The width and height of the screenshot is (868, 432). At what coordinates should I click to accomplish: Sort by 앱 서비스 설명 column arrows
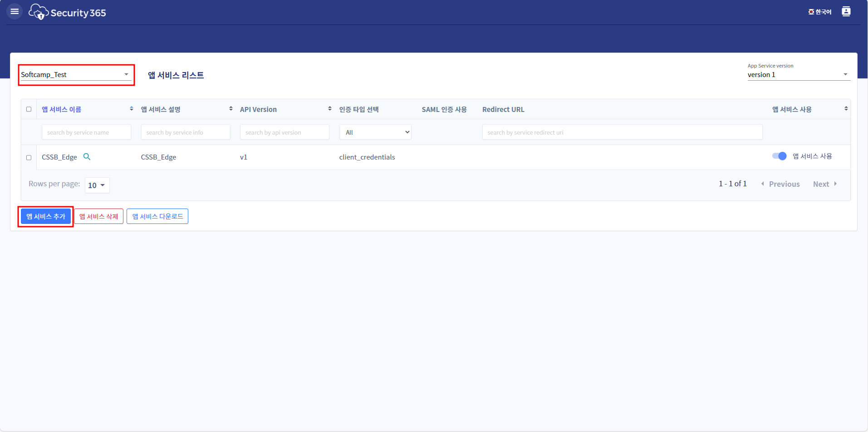coord(230,109)
